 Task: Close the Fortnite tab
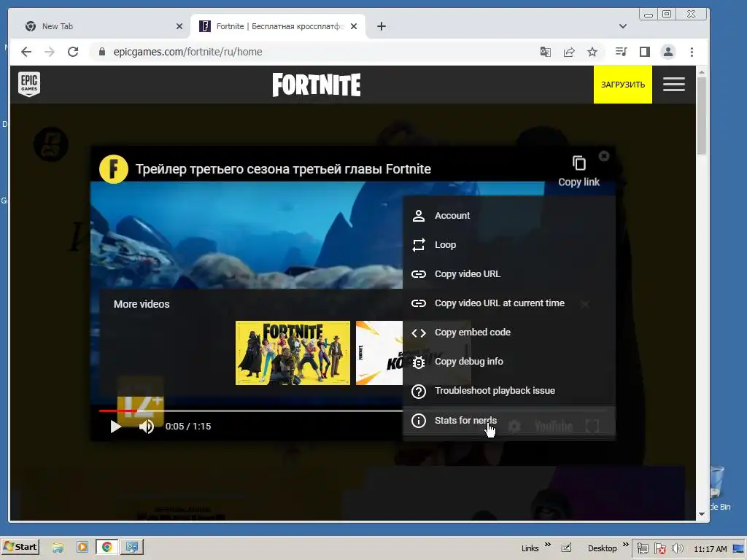[x=354, y=26]
